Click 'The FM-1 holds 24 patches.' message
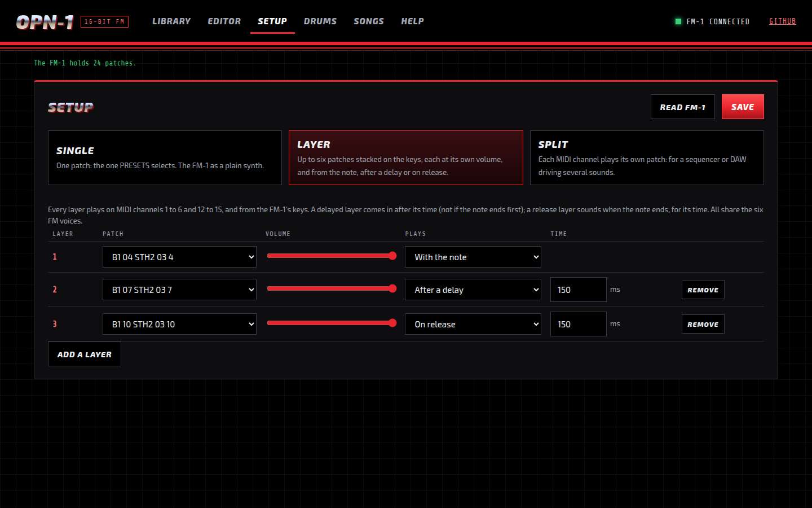The height and width of the screenshot is (508, 812). [85, 63]
